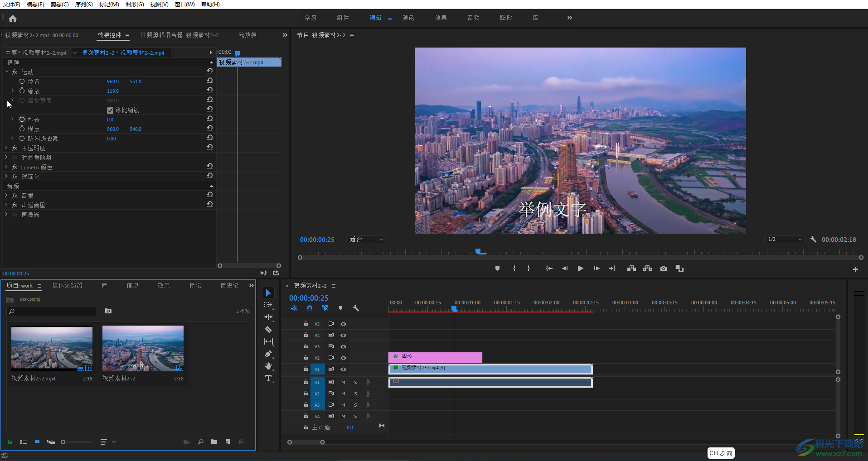Click project panel thumbnail size slider

[x=76, y=442]
